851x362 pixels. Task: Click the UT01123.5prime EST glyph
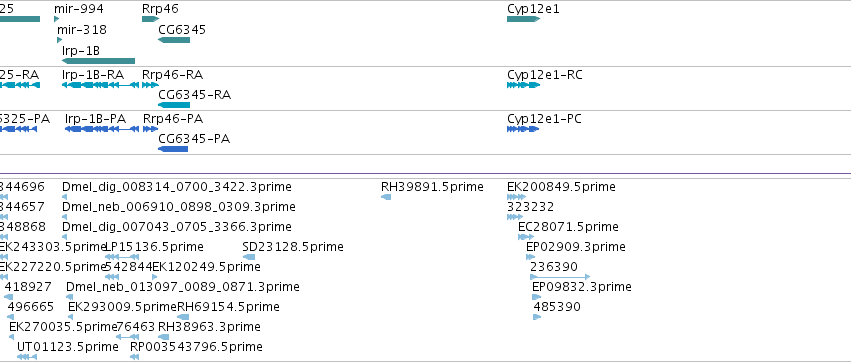click(27, 357)
